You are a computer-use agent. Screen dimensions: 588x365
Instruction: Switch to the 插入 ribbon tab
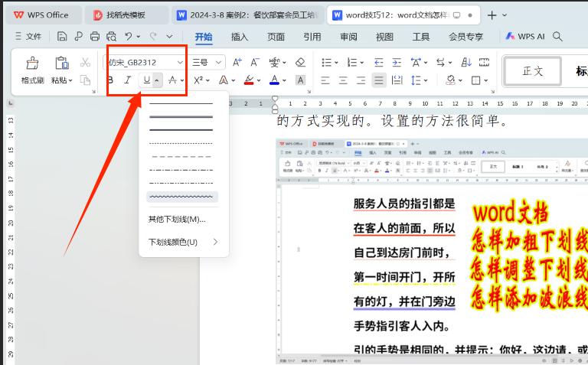coord(240,36)
